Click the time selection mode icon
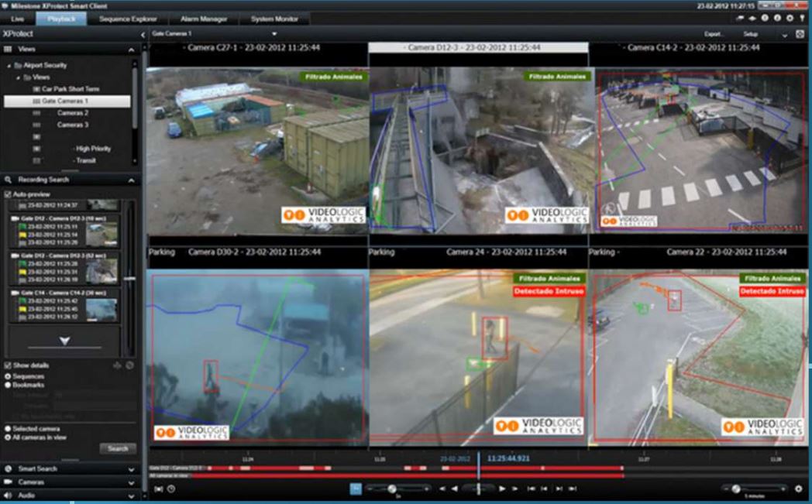Screen dimensions: 812x504 (159, 489)
